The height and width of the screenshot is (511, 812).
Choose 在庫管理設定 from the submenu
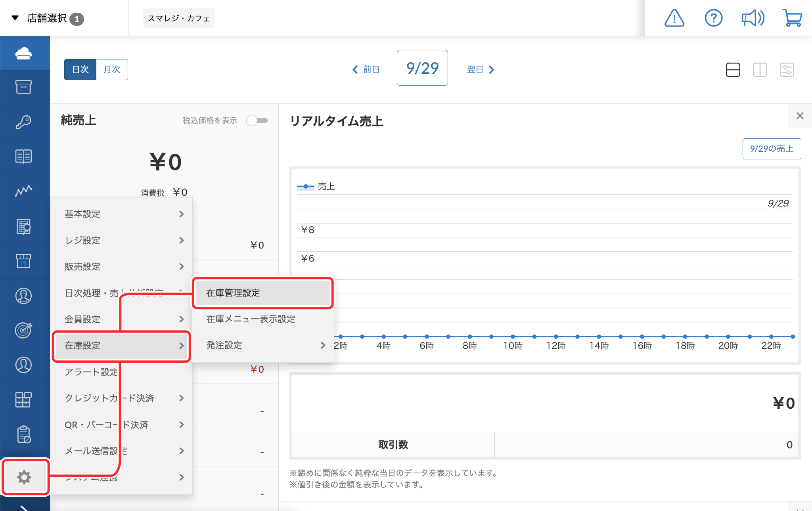263,293
